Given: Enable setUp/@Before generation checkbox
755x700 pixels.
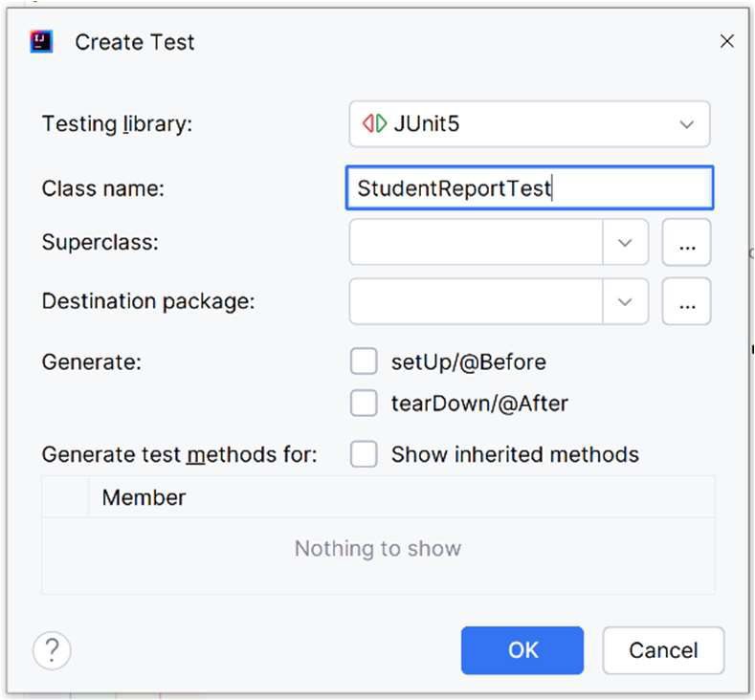Looking at the screenshot, I should pos(364,361).
